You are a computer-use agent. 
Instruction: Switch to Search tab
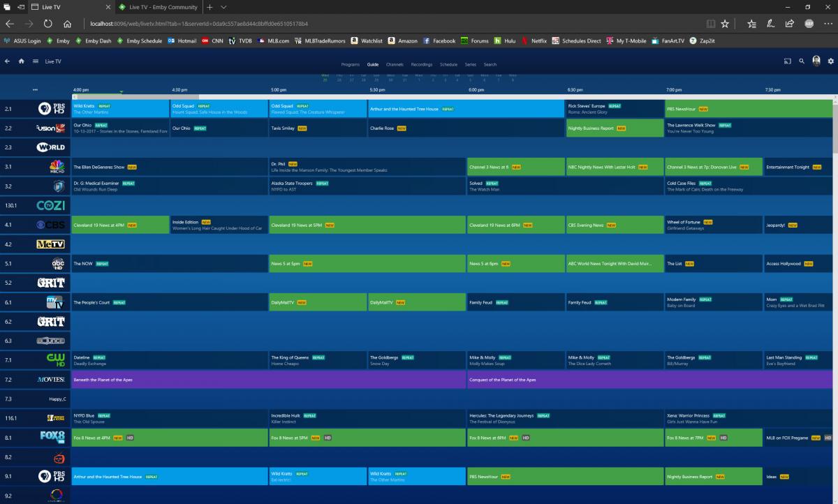click(x=490, y=64)
